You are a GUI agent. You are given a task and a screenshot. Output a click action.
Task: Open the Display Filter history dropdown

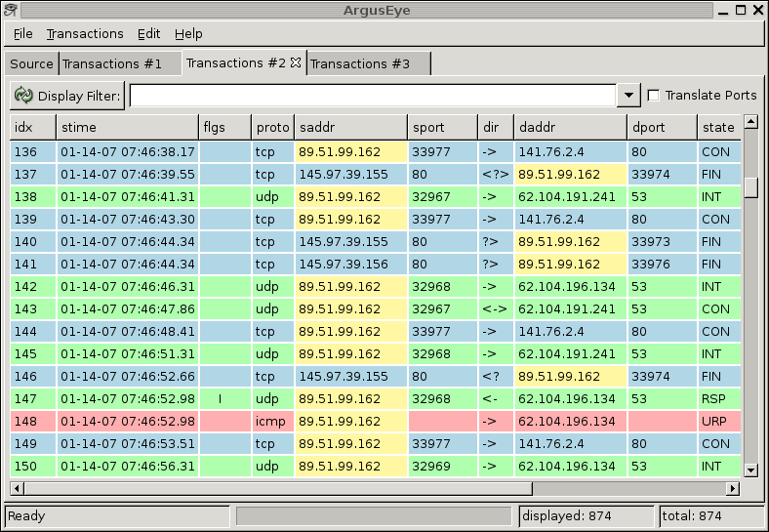click(628, 96)
